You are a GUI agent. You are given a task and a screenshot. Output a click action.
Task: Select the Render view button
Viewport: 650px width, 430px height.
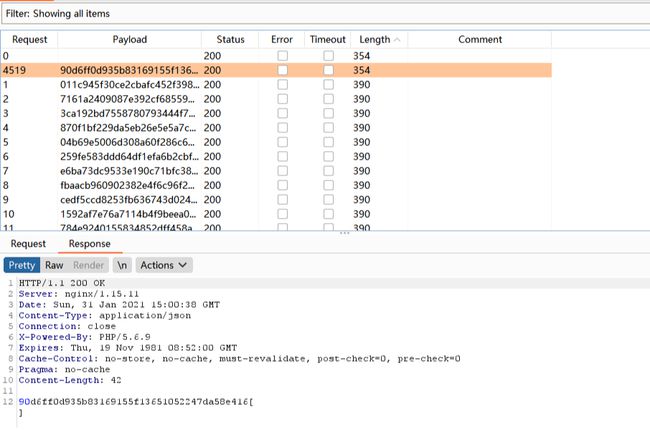point(88,265)
